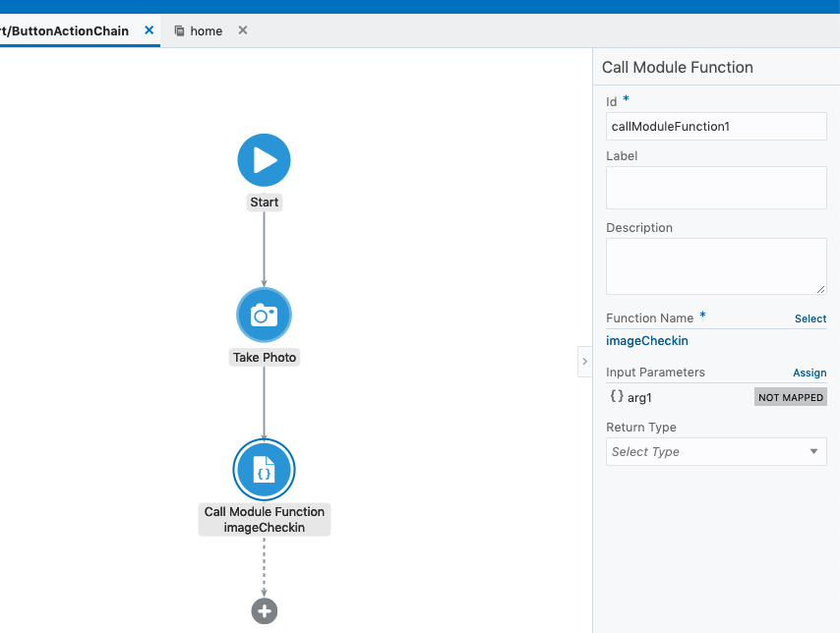Click Assign link for Input Parameters

[809, 374]
